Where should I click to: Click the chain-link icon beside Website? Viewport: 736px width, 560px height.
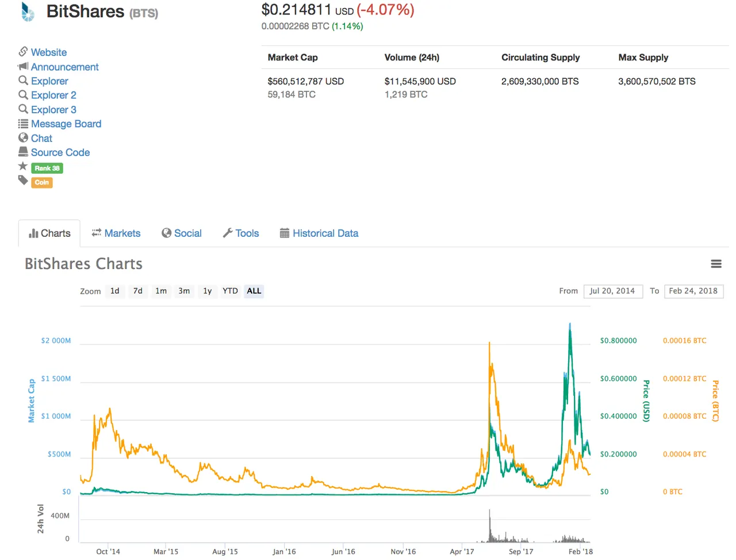coord(23,52)
